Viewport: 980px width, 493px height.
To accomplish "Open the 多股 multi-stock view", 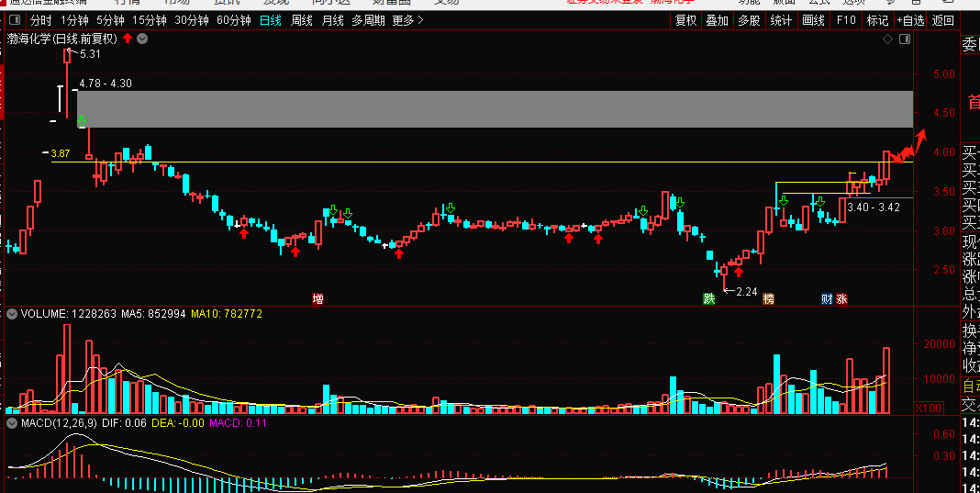I will 750,20.
